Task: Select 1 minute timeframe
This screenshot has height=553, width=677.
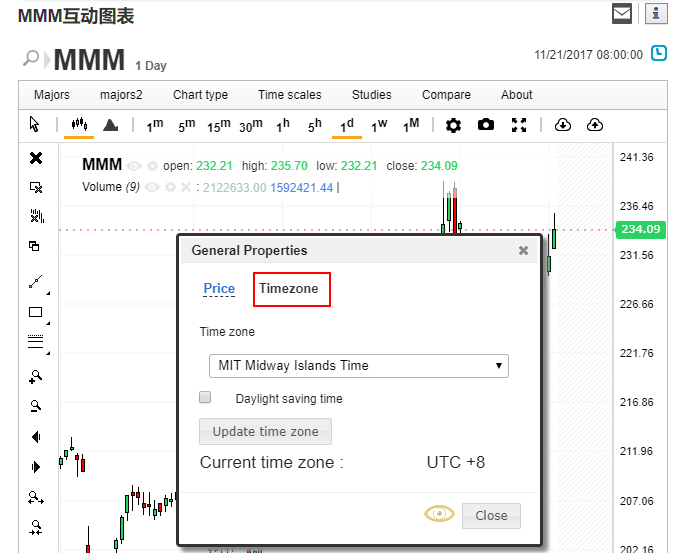Action: (155, 125)
